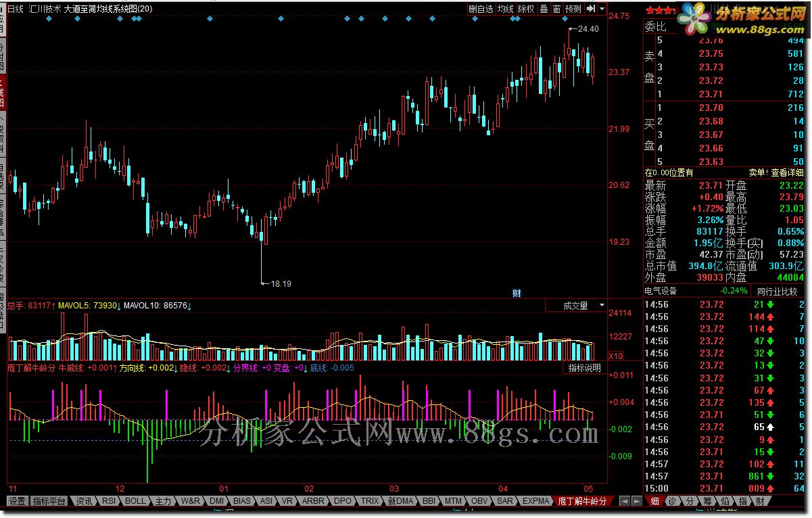Screen dimensions: 812x518
Task: Click the 03 month marker on time axis
Action: (x=393, y=488)
